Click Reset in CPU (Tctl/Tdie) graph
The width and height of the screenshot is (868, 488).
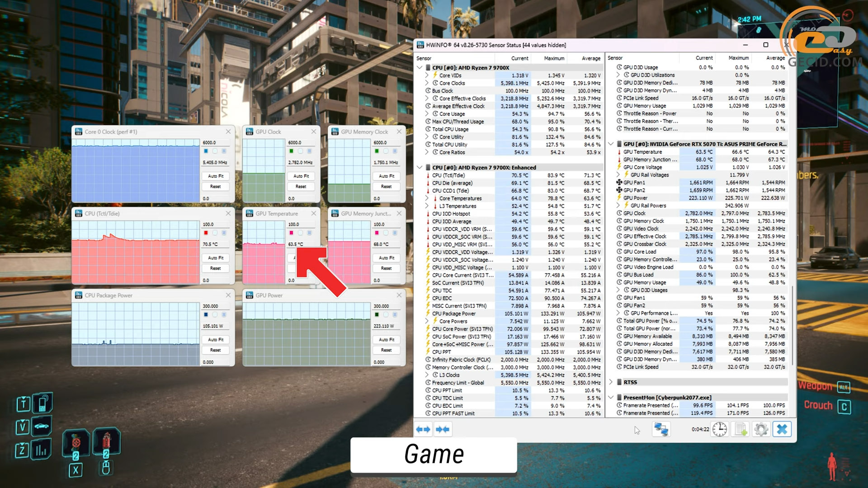point(216,268)
